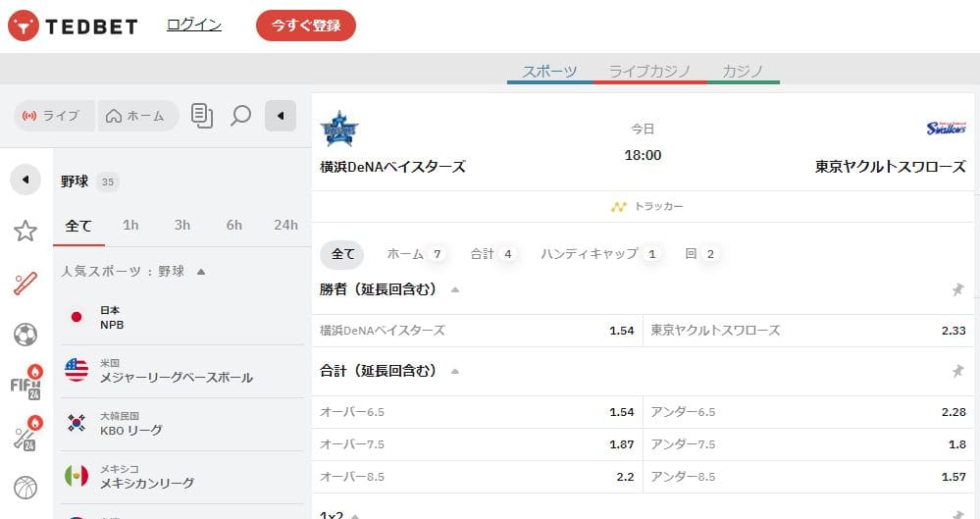Image resolution: width=980 pixels, height=519 pixels.
Task: Open Japan flag NPB league
Action: click(x=182, y=318)
